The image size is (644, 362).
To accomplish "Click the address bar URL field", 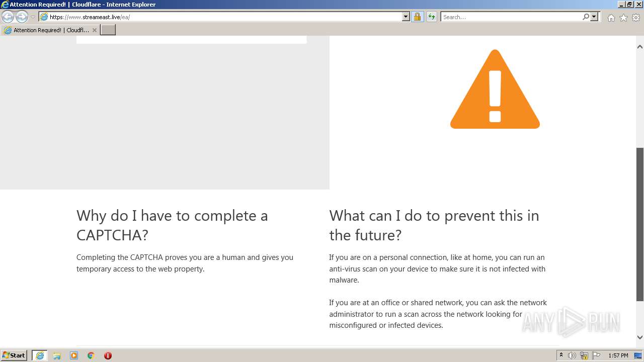I will (224, 17).
